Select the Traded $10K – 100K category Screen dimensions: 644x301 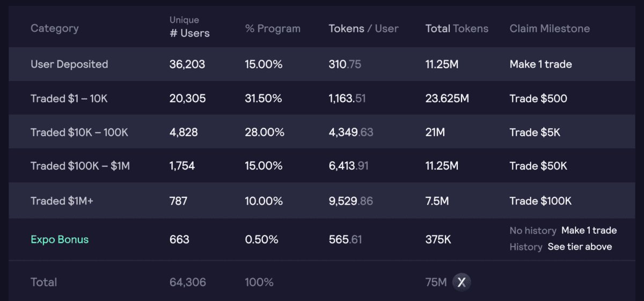pos(79,133)
